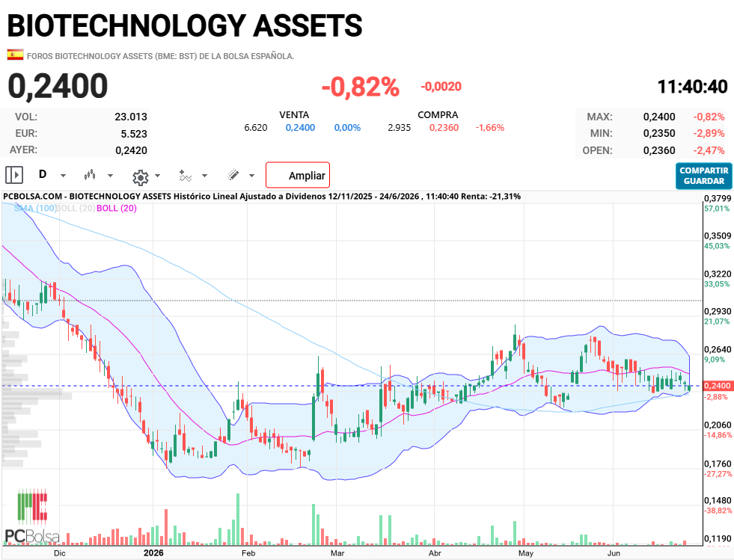The height and width of the screenshot is (560, 734).
Task: Click the -0,82% daily change header
Action: (360, 87)
